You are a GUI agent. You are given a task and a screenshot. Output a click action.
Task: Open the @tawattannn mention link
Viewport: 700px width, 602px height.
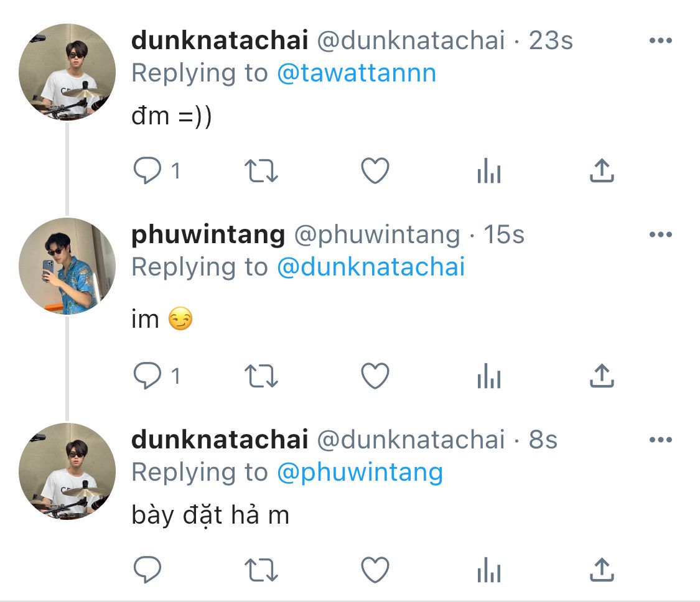pos(356,73)
